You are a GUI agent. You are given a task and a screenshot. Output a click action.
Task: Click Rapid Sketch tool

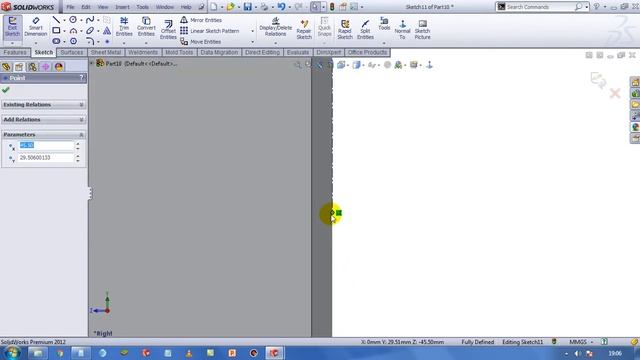[345, 29]
